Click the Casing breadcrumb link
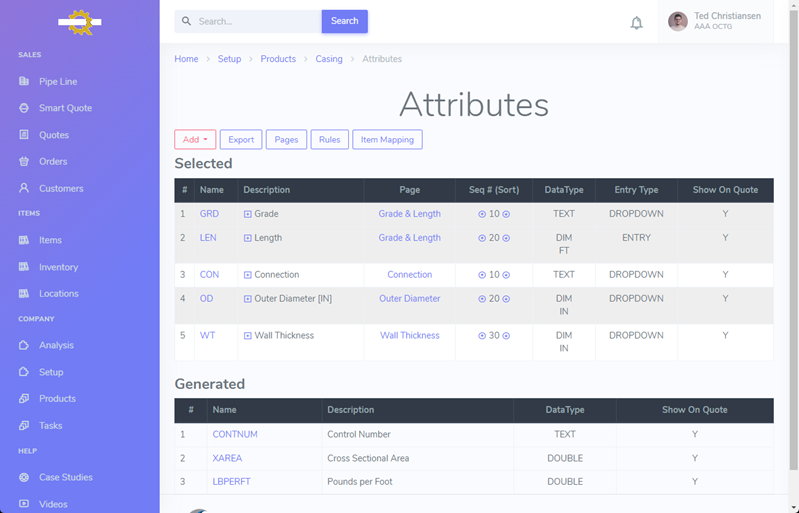 329,59
